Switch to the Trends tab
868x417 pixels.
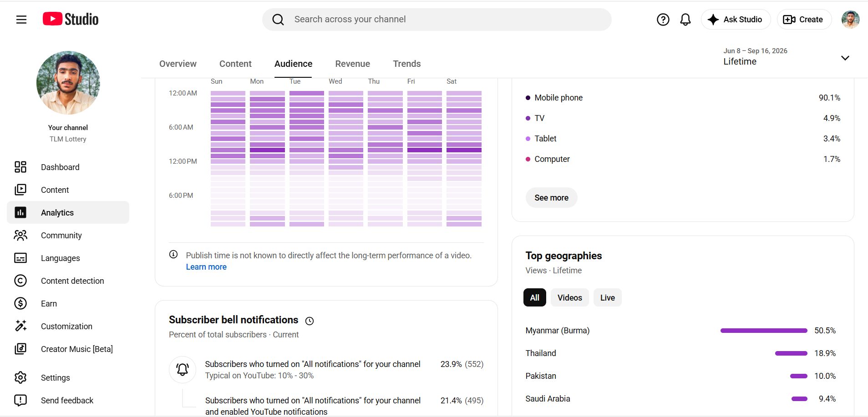pos(407,64)
